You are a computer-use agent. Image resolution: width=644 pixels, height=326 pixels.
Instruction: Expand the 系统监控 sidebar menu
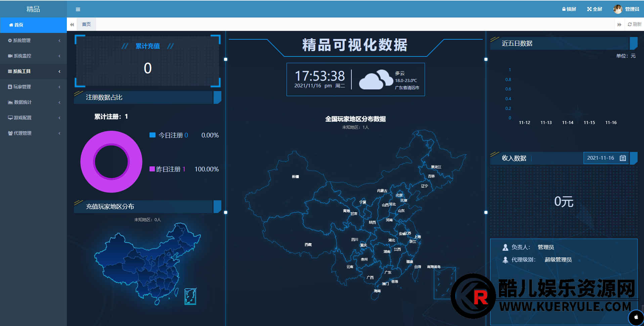[33, 56]
